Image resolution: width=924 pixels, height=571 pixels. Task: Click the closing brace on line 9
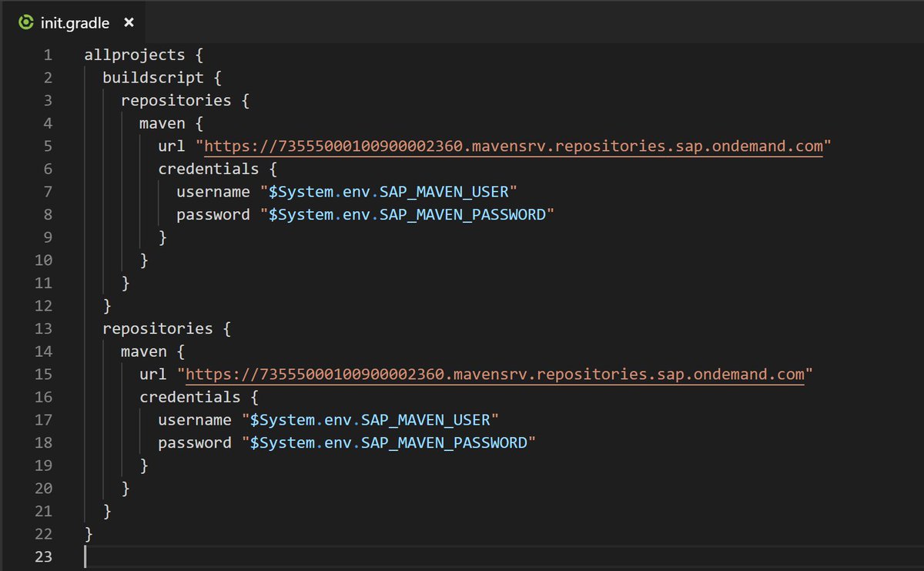[162, 237]
